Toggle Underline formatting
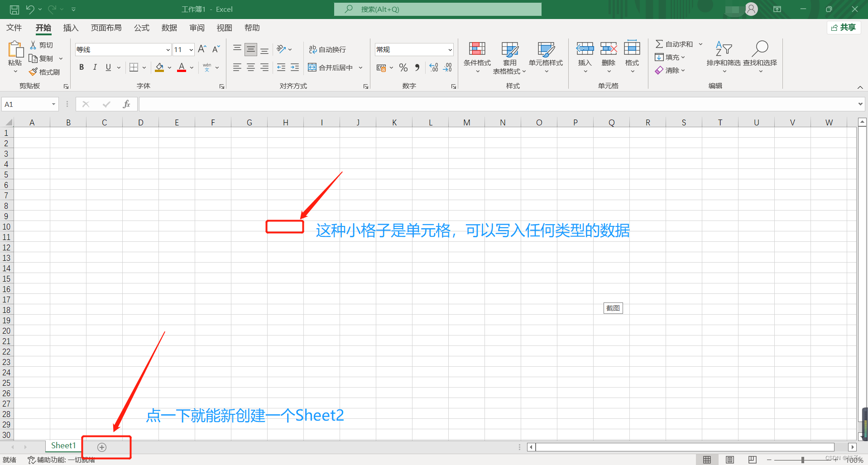This screenshot has height=465, width=868. (x=108, y=67)
